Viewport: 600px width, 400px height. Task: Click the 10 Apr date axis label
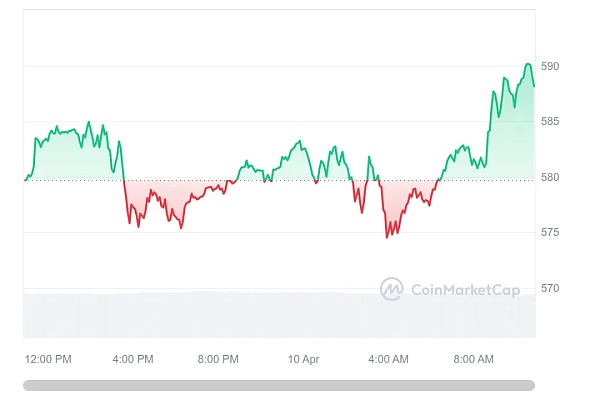[303, 359]
